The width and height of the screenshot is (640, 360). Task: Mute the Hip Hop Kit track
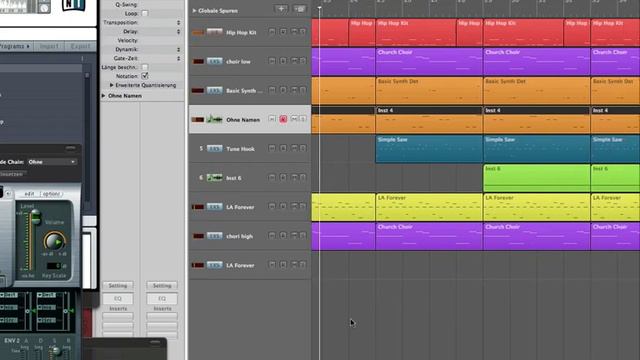[x=294, y=31]
